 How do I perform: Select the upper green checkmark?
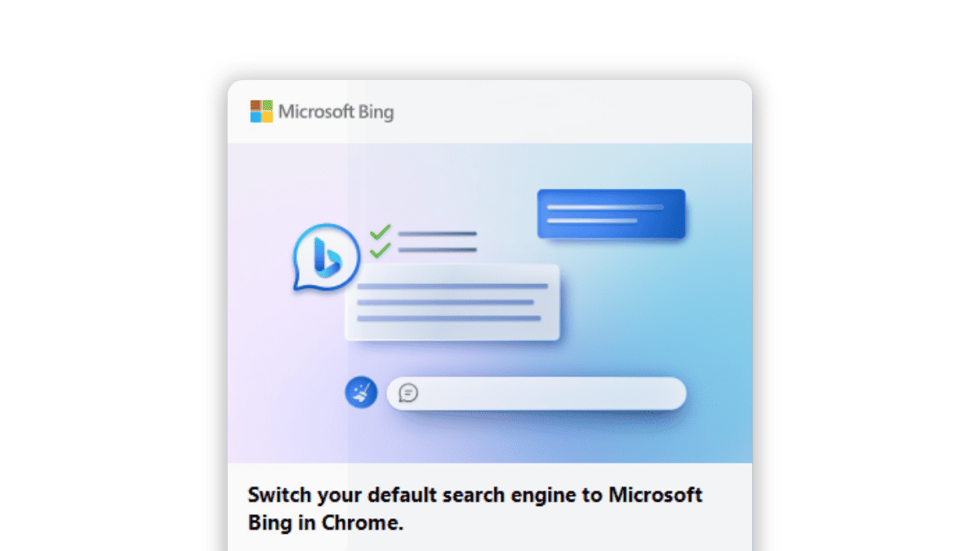380,233
